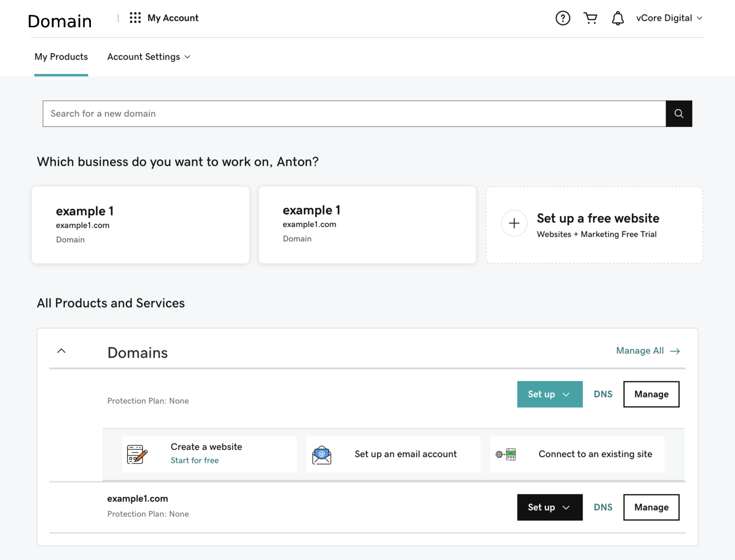Viewport: 735px width, 560px height.
Task: Click the Connect to existing site icon
Action: pos(506,454)
